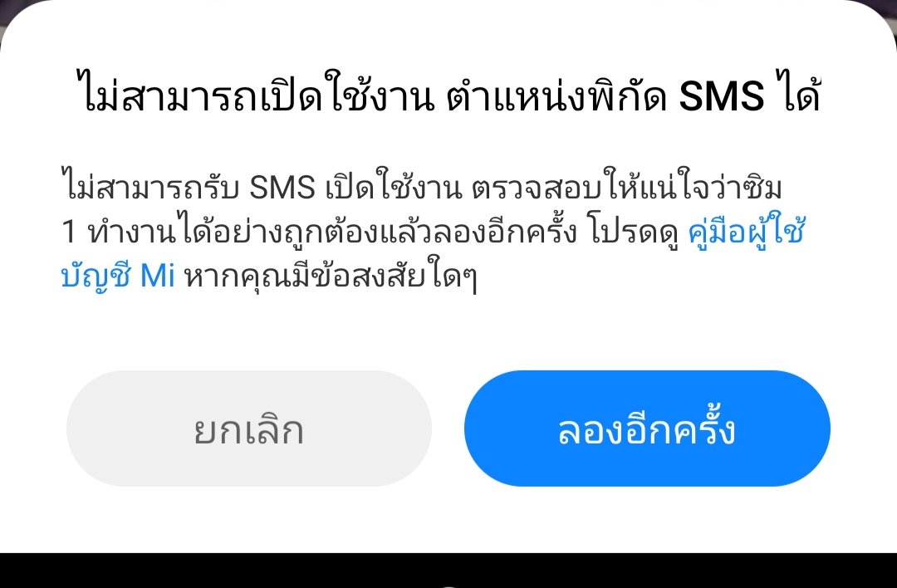Tap the black navigation bar at bottom
Viewport: 897px width, 588px height.
click(x=448, y=571)
